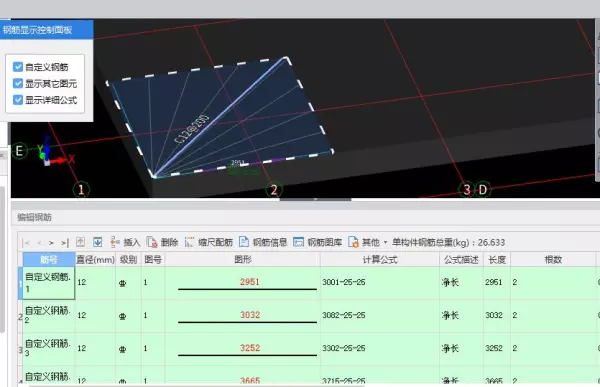Click the 插入 insert icon
The width and height of the screenshot is (600, 387).
[x=115, y=242]
